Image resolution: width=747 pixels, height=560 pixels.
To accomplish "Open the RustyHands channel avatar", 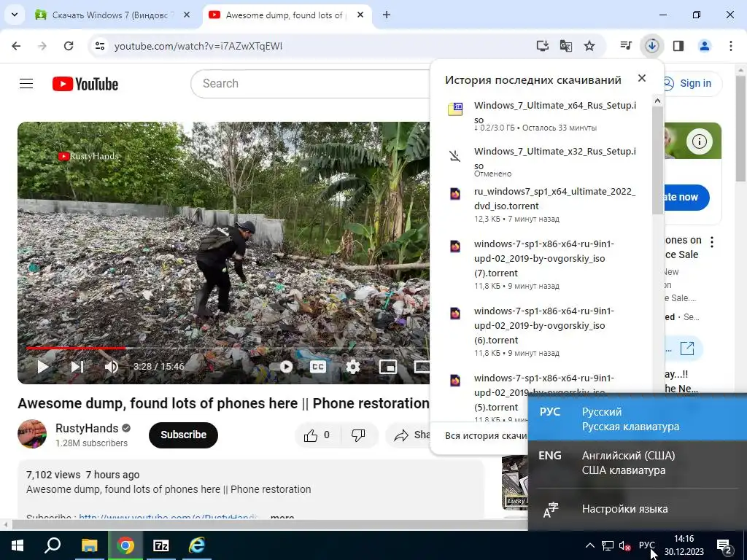I will click(x=32, y=434).
